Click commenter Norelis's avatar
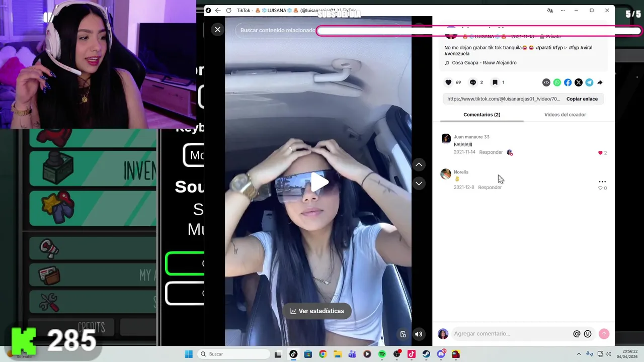 pos(446,174)
